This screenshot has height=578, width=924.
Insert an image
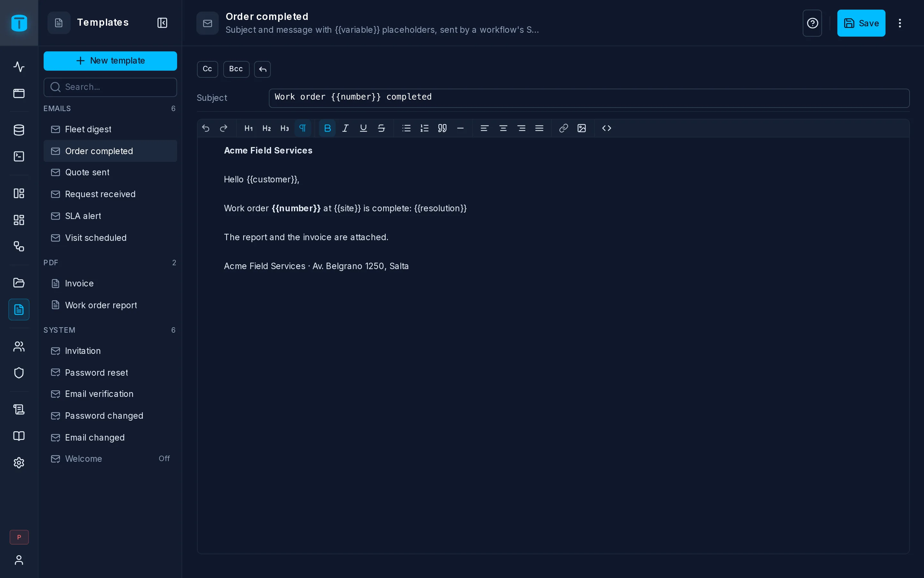581,128
